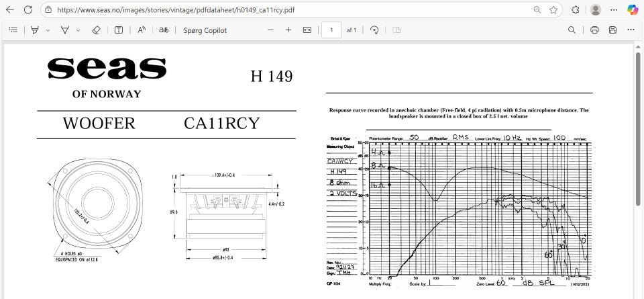
Task: Open PDF toolbar more options menu
Action: (x=631, y=30)
